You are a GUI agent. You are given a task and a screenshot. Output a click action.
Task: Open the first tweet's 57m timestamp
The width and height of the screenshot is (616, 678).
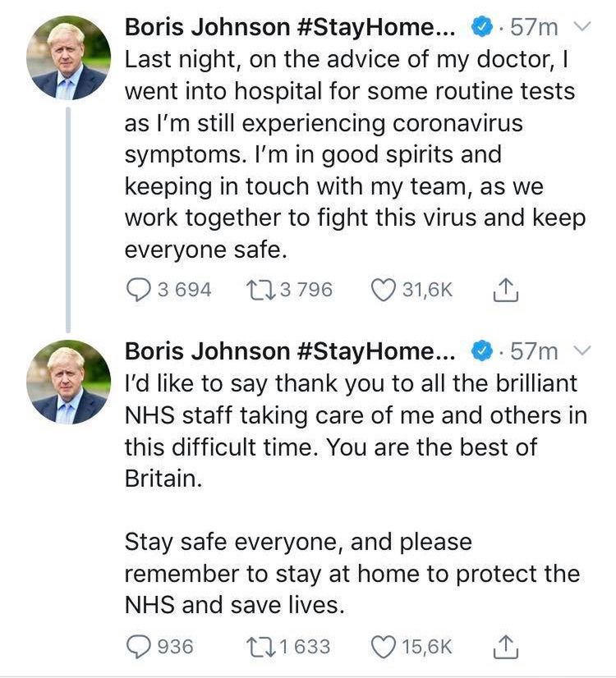click(x=533, y=28)
